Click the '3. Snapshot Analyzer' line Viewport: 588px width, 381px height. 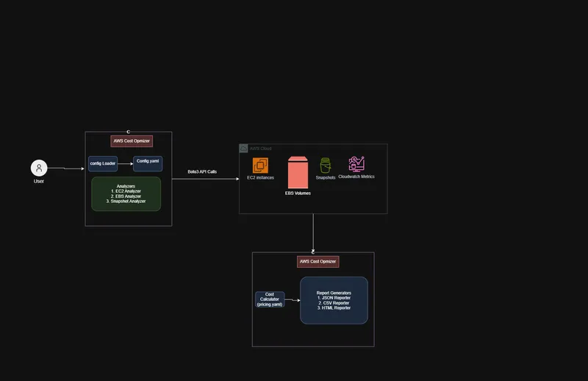pos(126,202)
